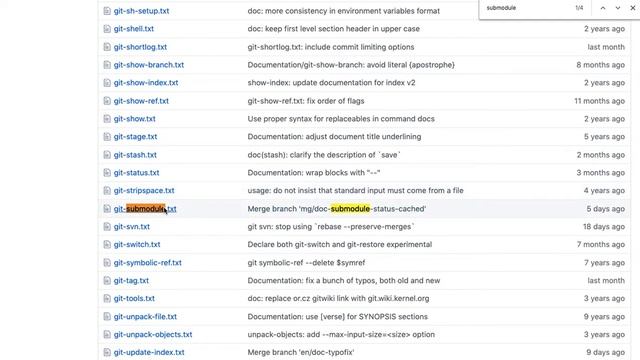Open commit 'git symbolic-ref --delete $symref'
Screen dimensions: 640x360
coord(306,262)
